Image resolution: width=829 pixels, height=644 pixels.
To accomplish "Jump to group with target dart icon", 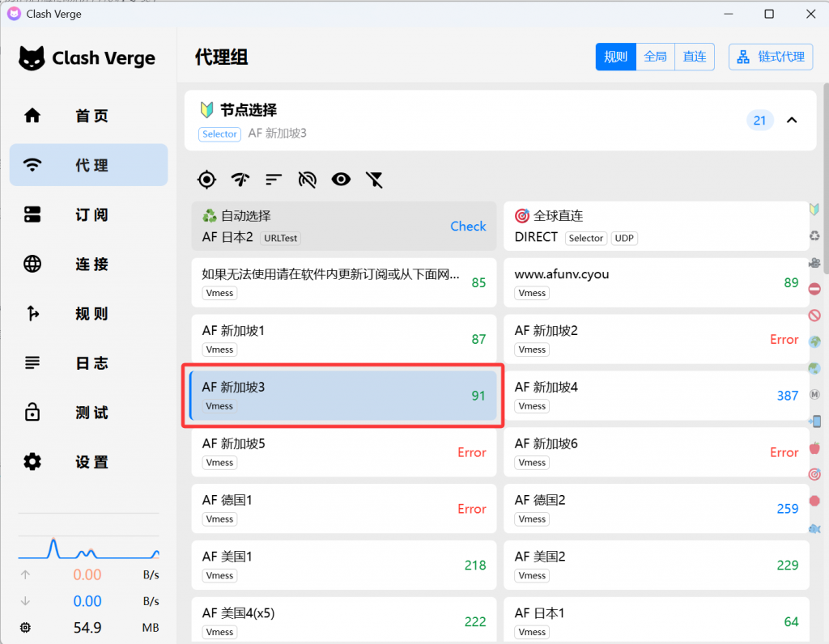I will 814,474.
